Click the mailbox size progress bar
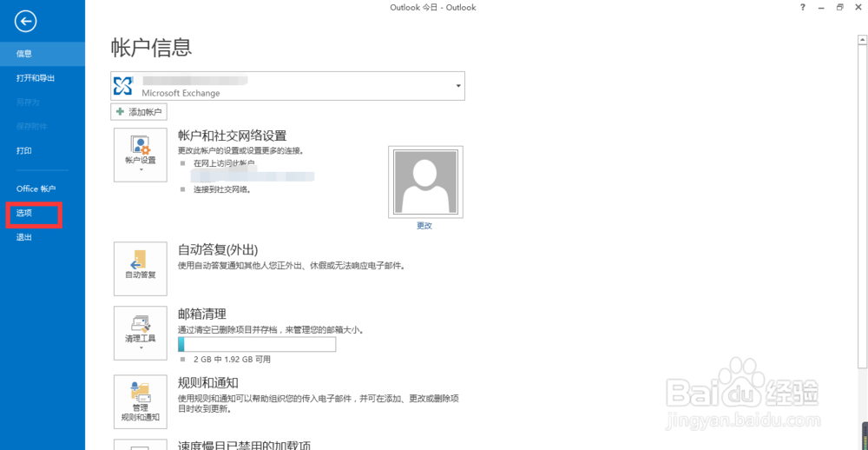Image resolution: width=868 pixels, height=450 pixels. coord(257,344)
